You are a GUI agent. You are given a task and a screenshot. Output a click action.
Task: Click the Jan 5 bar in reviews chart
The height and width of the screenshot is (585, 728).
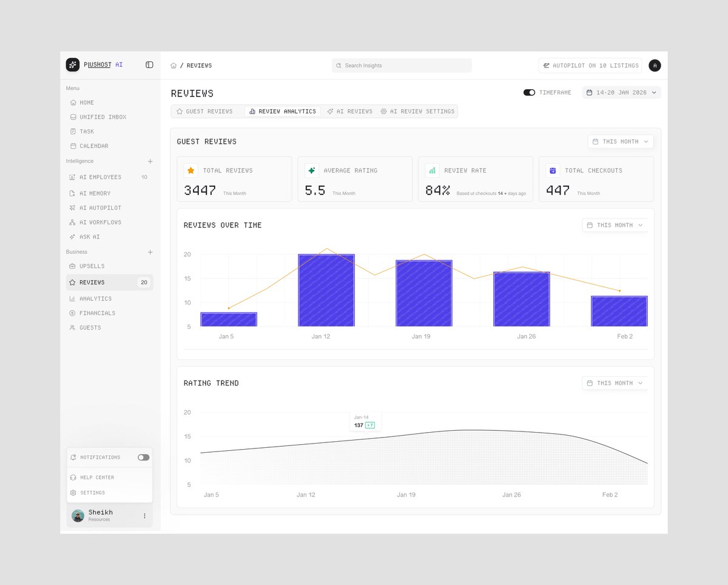(x=229, y=320)
